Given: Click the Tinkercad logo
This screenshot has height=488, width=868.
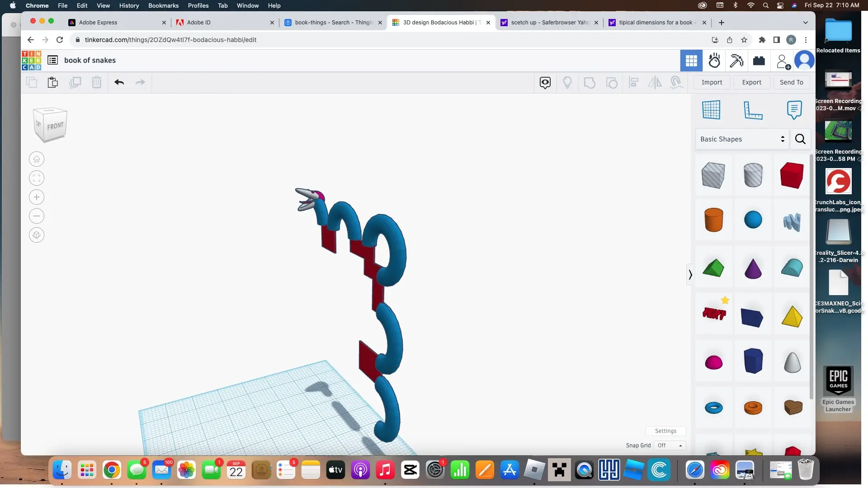Looking at the screenshot, I should 32,61.
